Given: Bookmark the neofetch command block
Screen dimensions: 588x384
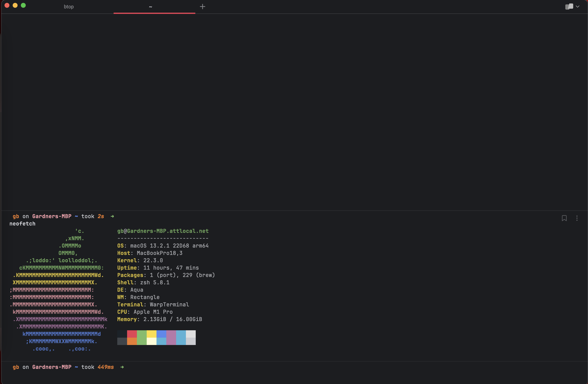Looking at the screenshot, I should tap(564, 218).
